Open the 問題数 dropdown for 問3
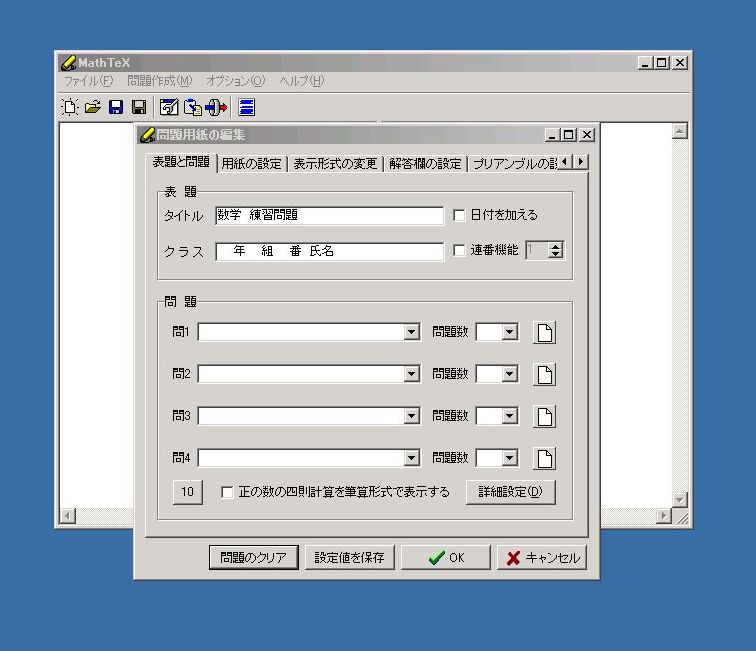This screenshot has height=651, width=756. [510, 416]
